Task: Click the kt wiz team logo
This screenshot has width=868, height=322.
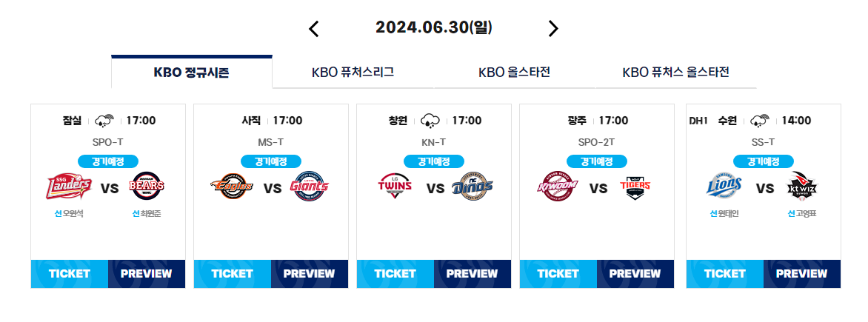Action: click(802, 187)
